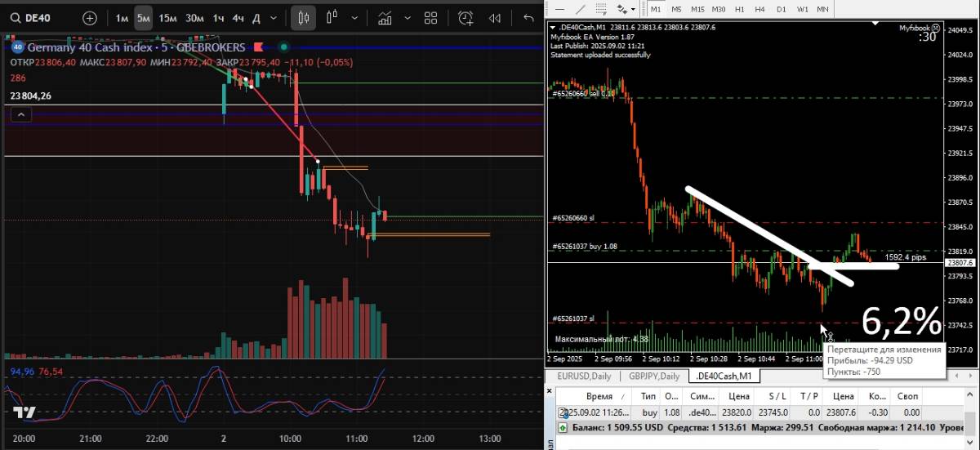The height and width of the screenshot is (450, 980).
Task: Start bar replay with the rewind icon
Action: tap(495, 18)
